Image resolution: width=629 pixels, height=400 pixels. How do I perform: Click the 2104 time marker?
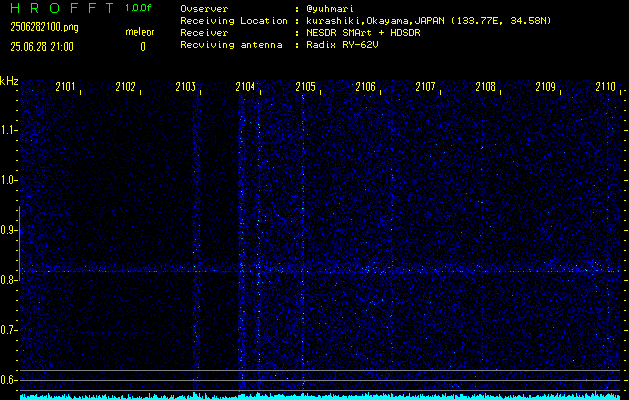[x=245, y=87]
